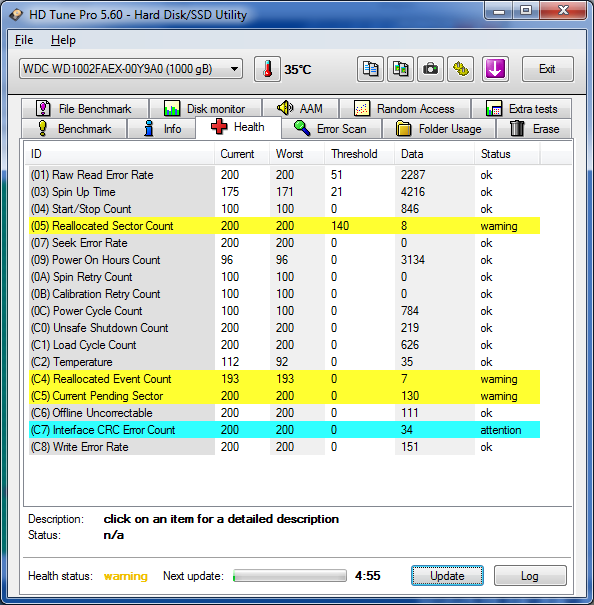The width and height of the screenshot is (594, 605).
Task: Open the AAM speaker tab
Action: (300, 108)
